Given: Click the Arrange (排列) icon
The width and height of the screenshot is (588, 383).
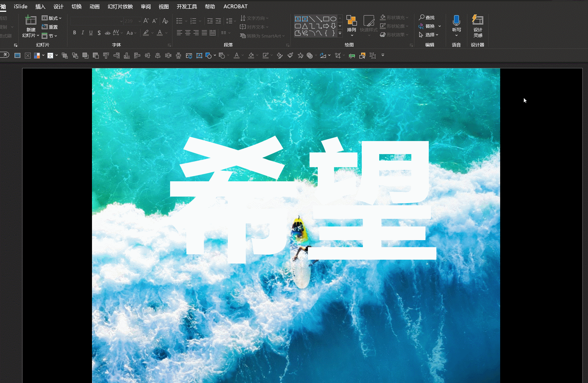Looking at the screenshot, I should pos(351,21).
